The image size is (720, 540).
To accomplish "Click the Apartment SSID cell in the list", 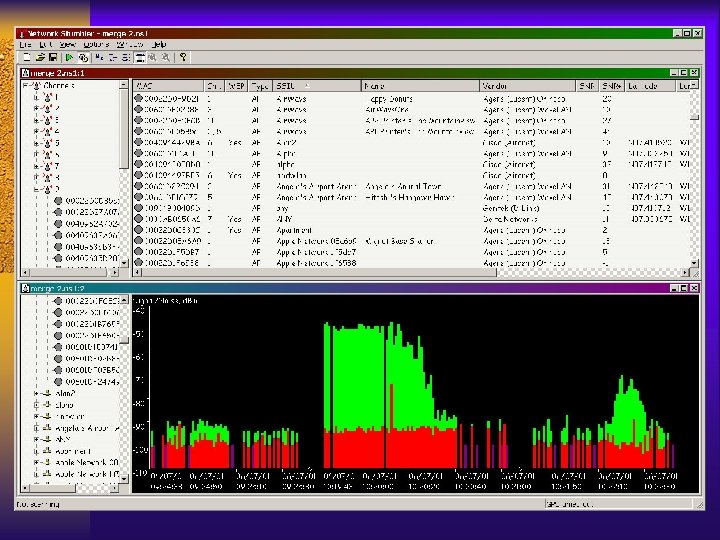I will click(294, 230).
